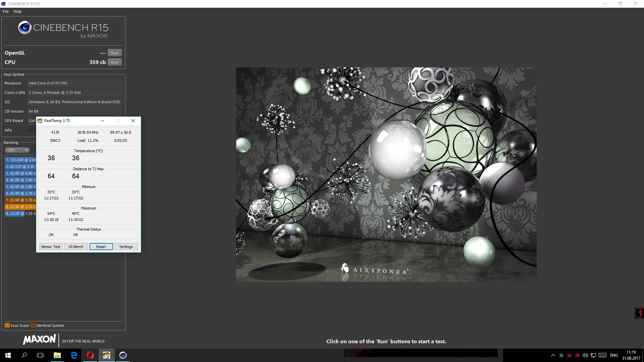Screen dimensions: 644x362
Task: Click the Cinebench logo sphere icon
Action: (25, 27)
